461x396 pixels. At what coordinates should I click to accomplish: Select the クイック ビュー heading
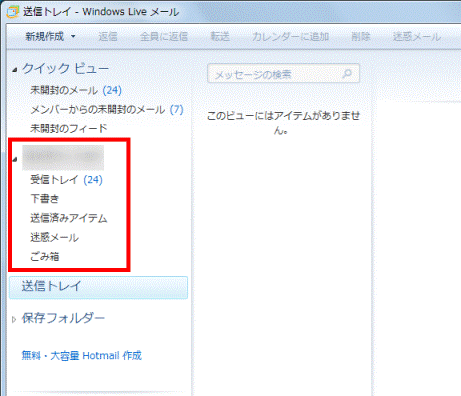[65, 69]
